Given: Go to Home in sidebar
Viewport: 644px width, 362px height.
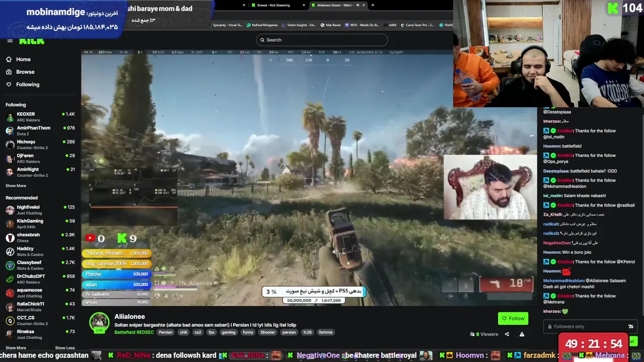Looking at the screenshot, I should (x=23, y=59).
